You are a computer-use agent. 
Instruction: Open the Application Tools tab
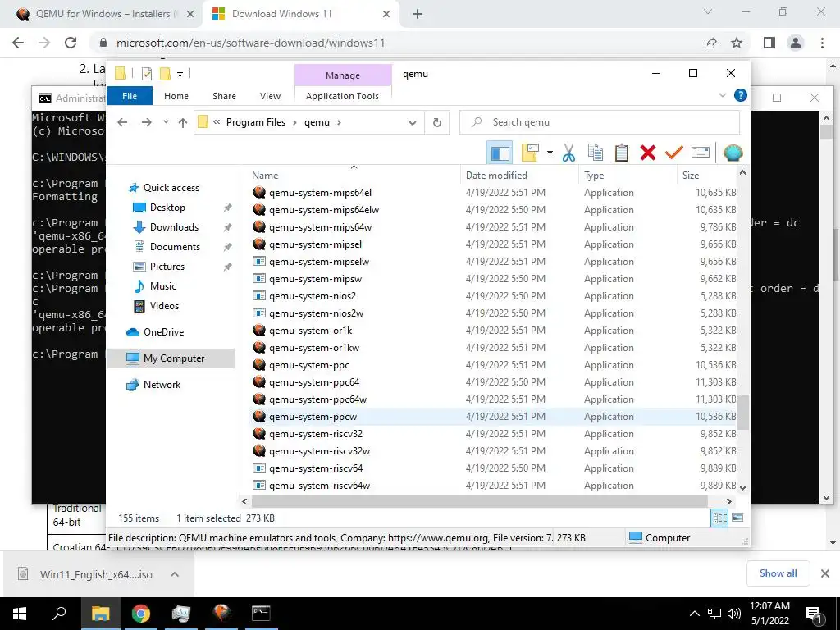coord(342,96)
